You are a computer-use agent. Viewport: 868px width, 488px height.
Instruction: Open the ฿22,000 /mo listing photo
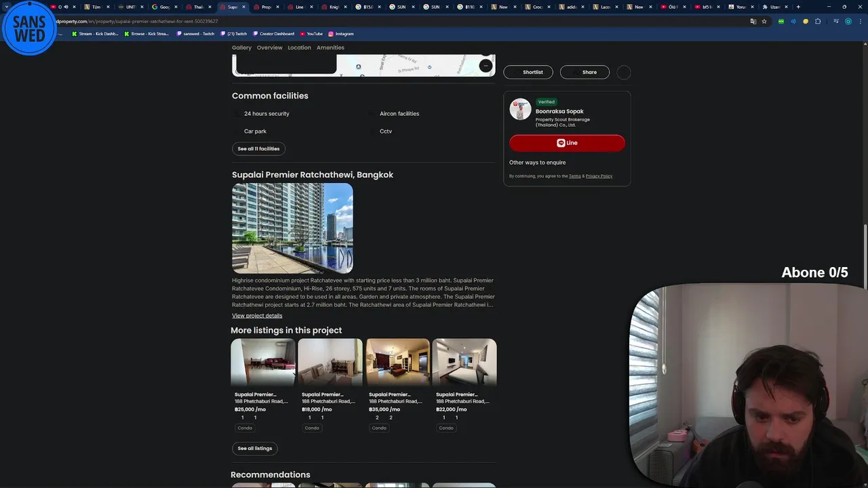coord(465,363)
